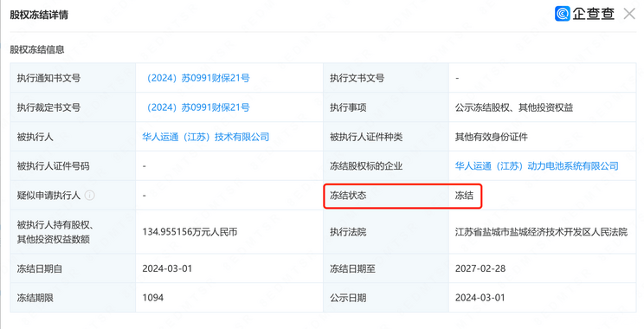The height and width of the screenshot is (329, 644).
Task: Click the 执行法院 label cell
Action: pyautogui.click(x=386, y=232)
